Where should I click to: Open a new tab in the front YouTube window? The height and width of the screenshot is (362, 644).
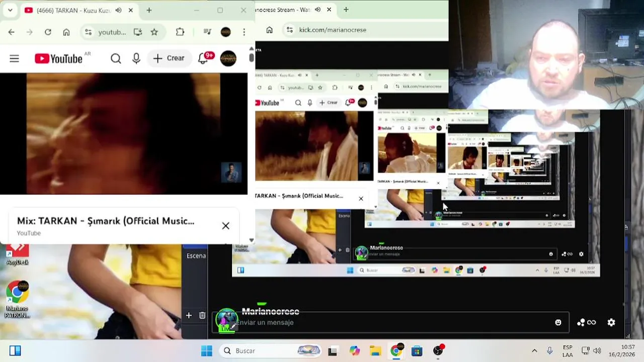[x=149, y=10]
